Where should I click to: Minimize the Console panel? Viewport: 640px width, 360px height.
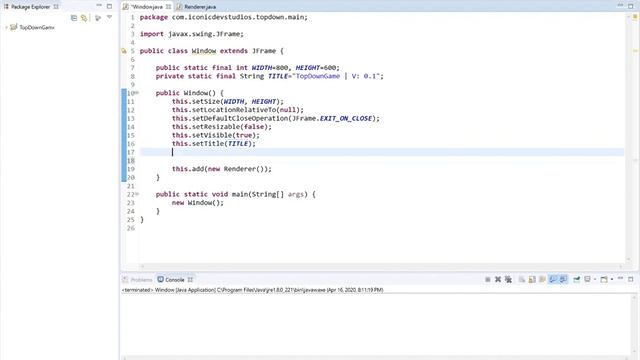(620, 279)
